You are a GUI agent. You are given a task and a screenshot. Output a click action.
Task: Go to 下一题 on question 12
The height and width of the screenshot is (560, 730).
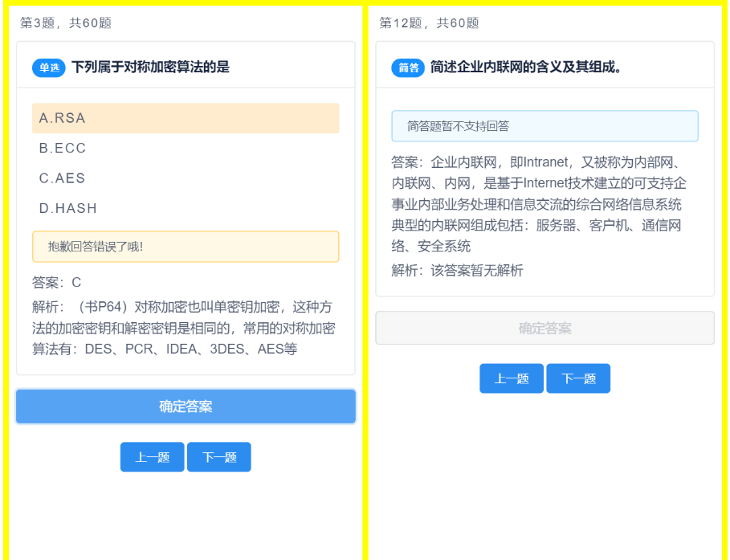click(x=578, y=378)
